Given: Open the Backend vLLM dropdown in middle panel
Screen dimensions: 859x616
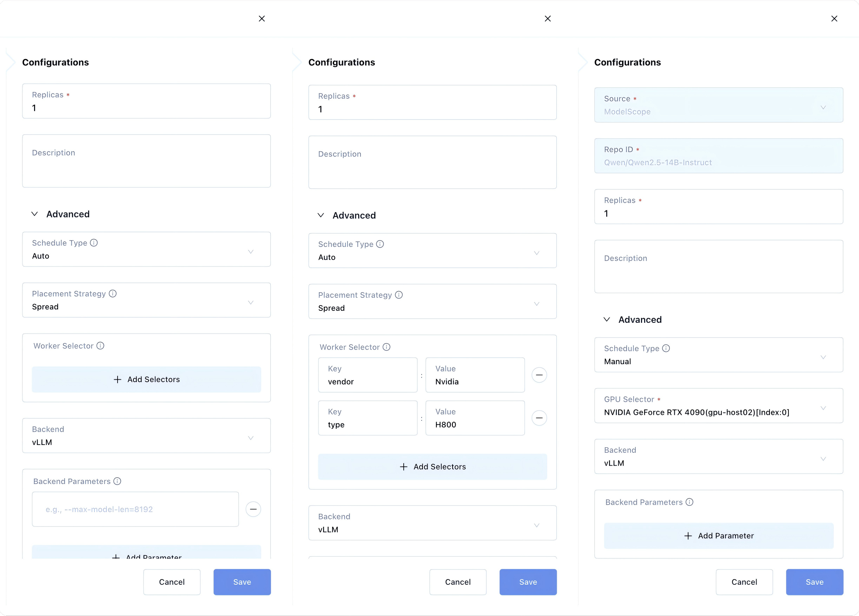Looking at the screenshot, I should click(x=432, y=523).
